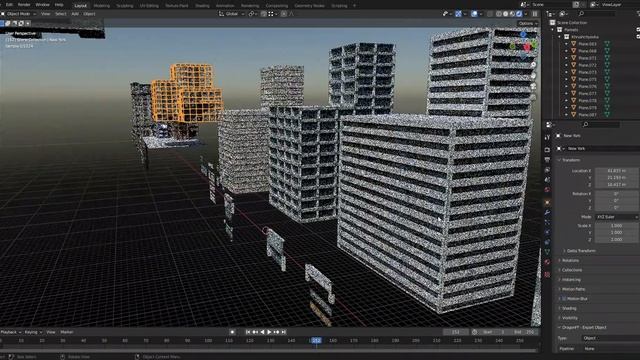Toggle viewport overlays button
Image resolution: width=640 pixels, height=360 pixels.
[x=474, y=14]
